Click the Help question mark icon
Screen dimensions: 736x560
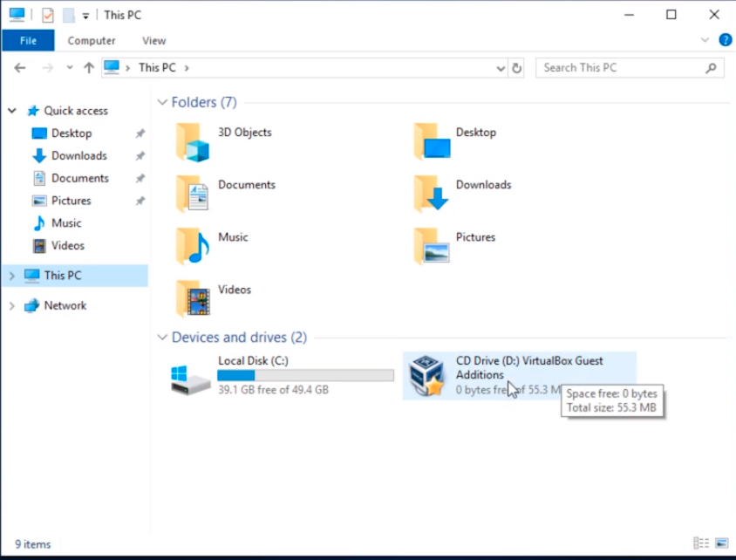pos(725,40)
